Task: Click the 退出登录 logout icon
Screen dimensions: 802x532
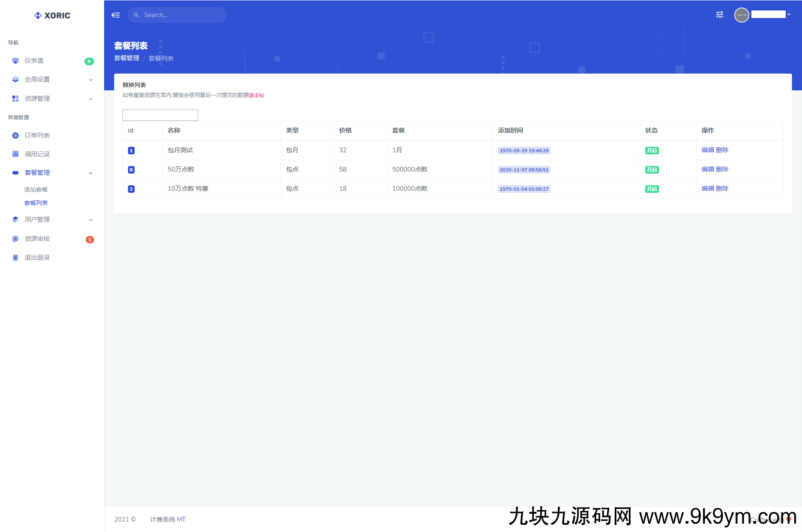Action: [x=15, y=258]
